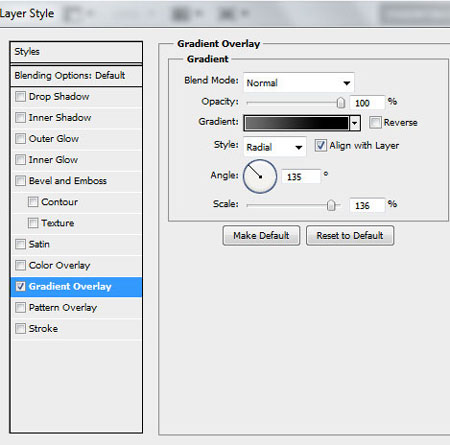Select the Contour label
This screenshot has width=450, height=445.
coord(60,202)
